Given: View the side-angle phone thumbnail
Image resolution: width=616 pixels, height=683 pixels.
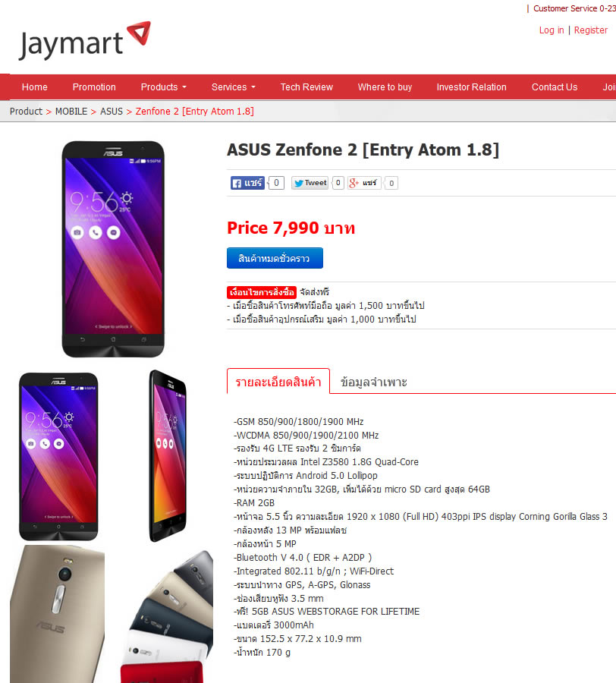Looking at the screenshot, I should [x=168, y=456].
